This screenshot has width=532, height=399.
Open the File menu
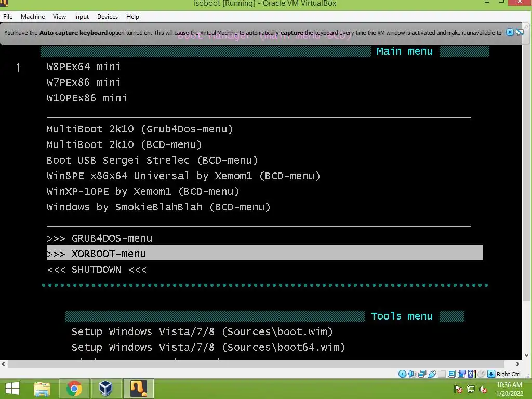click(8, 16)
